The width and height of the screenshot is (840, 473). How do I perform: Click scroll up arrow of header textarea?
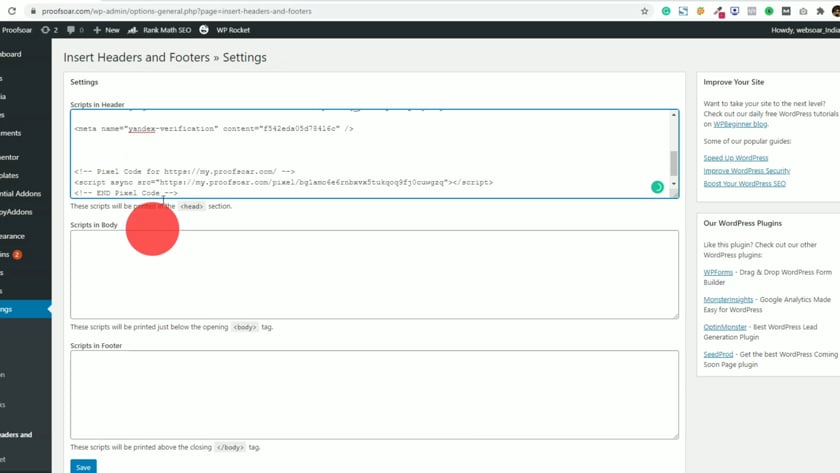pyautogui.click(x=673, y=115)
